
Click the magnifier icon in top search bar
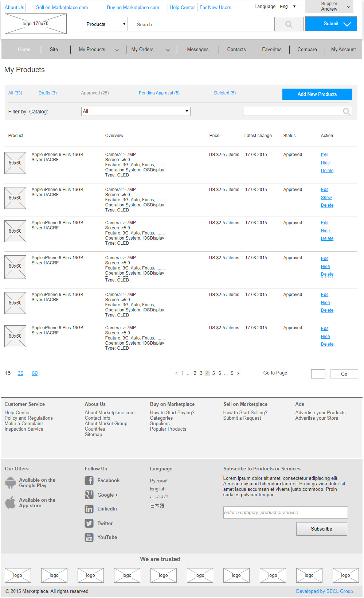pyautogui.click(x=289, y=24)
